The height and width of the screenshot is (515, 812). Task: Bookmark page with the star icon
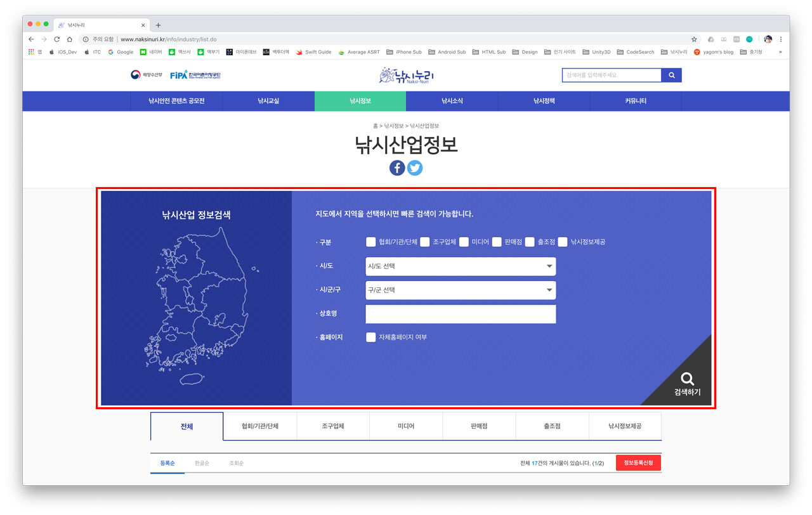coord(694,39)
